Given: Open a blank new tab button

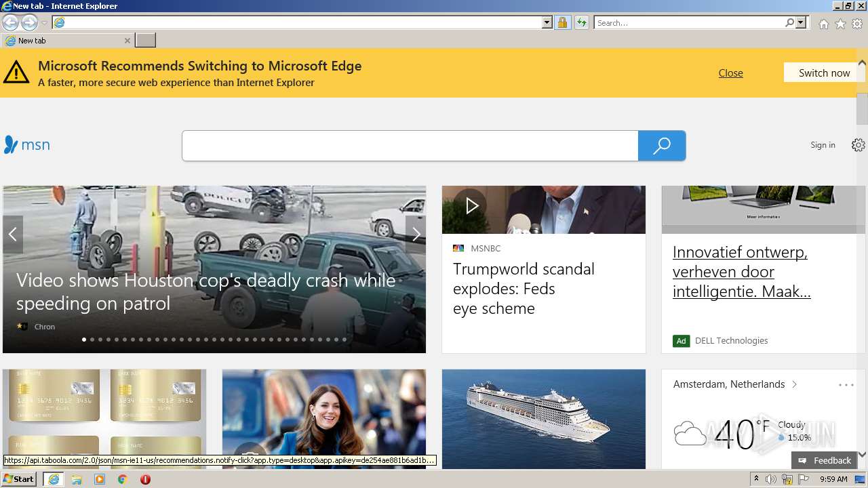Looking at the screenshot, I should [145, 41].
